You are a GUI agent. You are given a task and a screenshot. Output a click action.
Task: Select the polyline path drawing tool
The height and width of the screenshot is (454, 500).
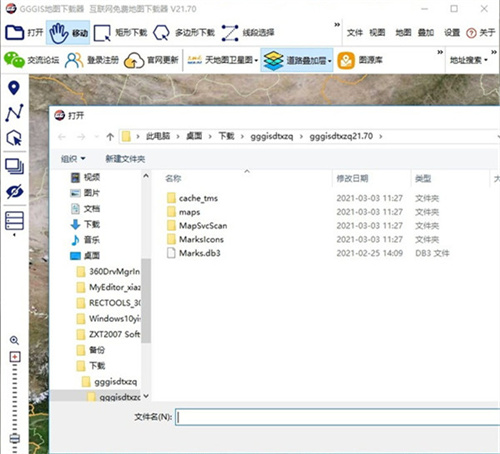coord(14,113)
